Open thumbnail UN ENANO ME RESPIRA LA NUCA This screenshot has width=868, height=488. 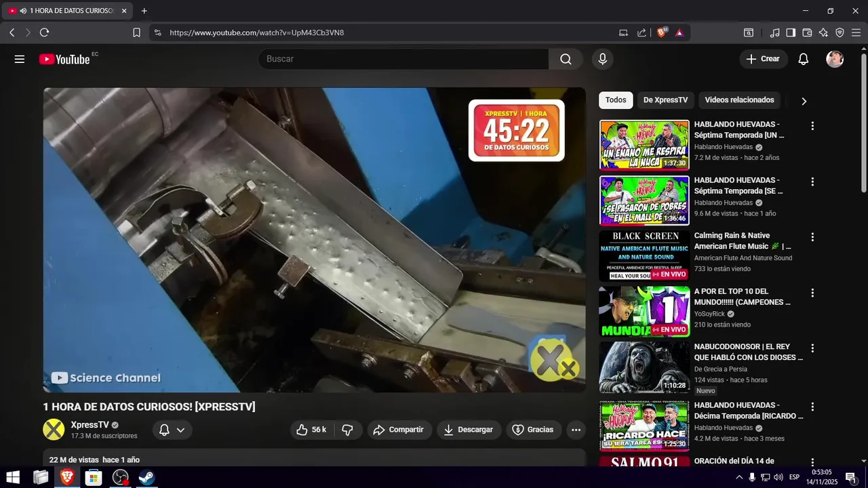point(644,145)
